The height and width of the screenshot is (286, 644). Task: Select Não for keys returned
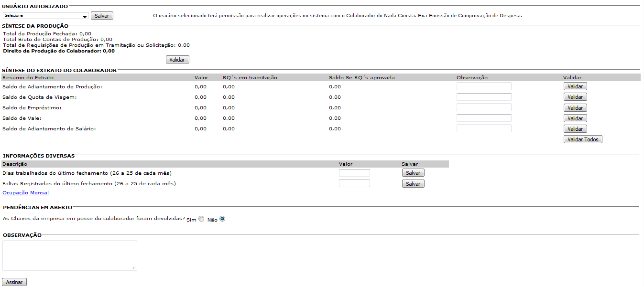pos(222,219)
